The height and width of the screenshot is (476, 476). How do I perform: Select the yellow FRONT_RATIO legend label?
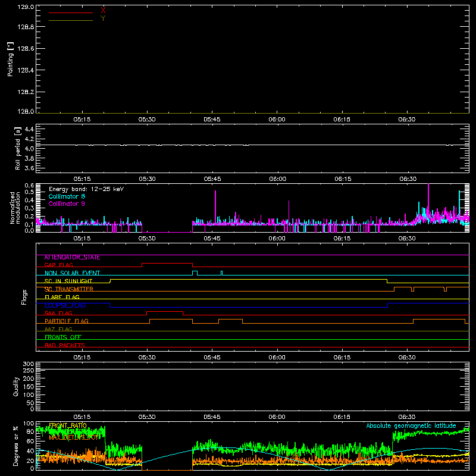click(68, 425)
